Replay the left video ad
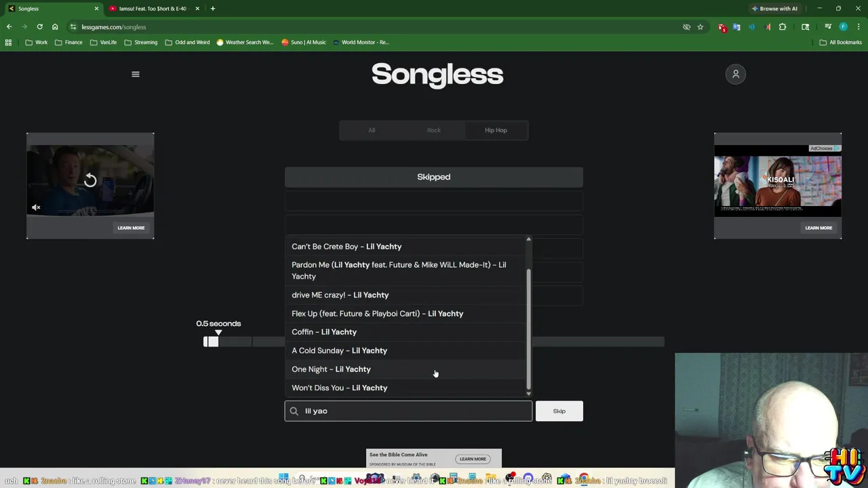The width and height of the screenshot is (868, 488). point(90,180)
